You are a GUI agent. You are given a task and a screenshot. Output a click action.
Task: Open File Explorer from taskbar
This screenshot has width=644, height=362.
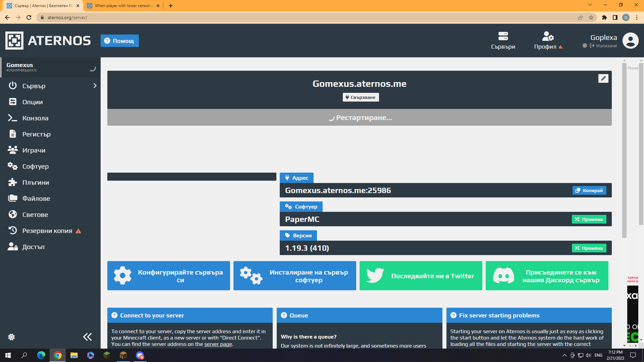click(74, 355)
